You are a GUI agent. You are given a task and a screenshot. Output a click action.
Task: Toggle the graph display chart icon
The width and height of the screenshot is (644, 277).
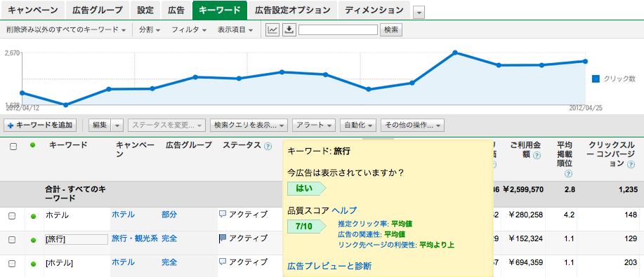272,29
